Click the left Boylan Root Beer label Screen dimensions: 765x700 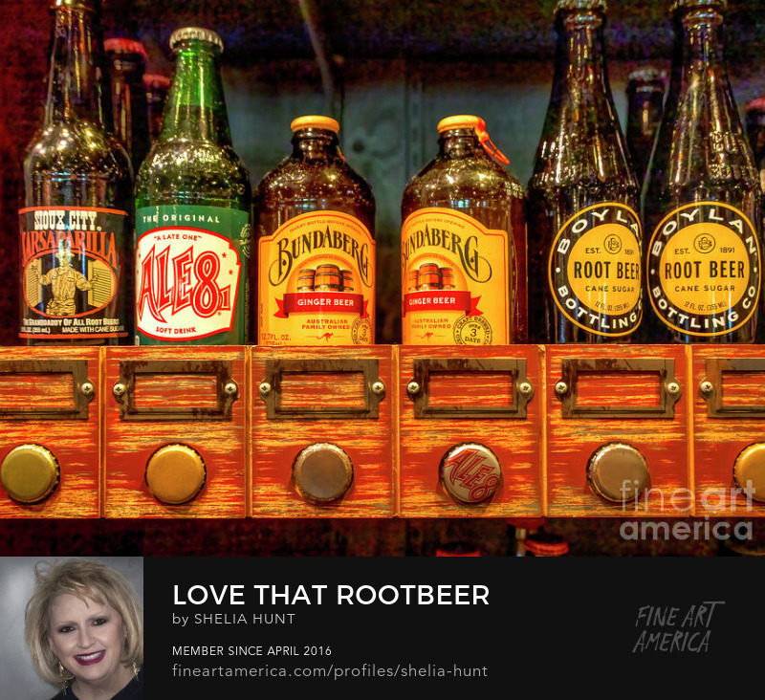595,270
